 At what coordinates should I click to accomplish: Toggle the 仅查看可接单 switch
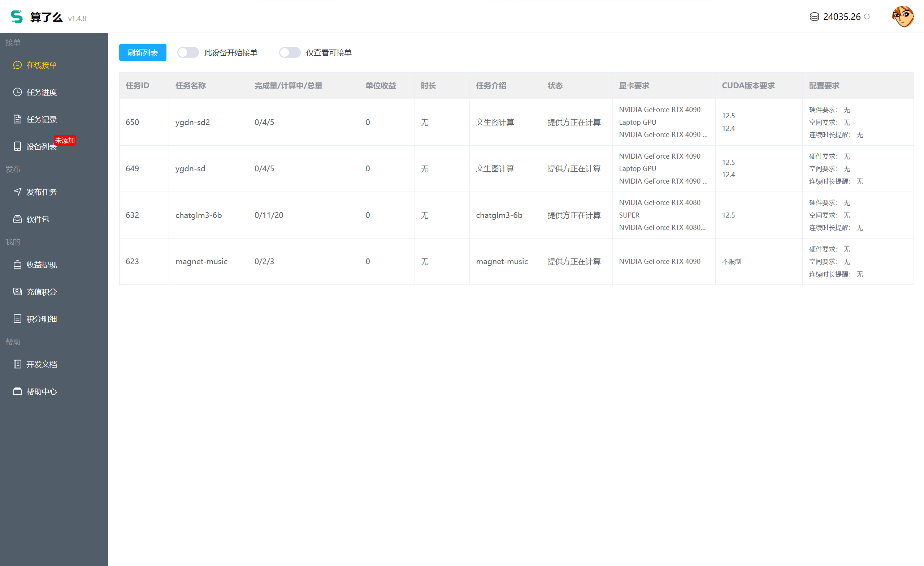(290, 52)
